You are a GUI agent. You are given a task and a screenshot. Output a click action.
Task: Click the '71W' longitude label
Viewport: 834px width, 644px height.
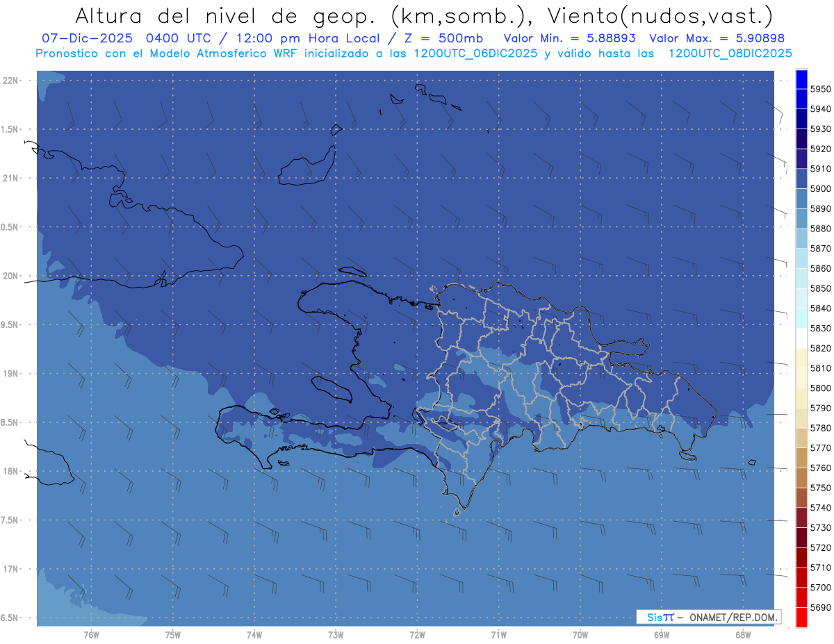click(x=498, y=635)
